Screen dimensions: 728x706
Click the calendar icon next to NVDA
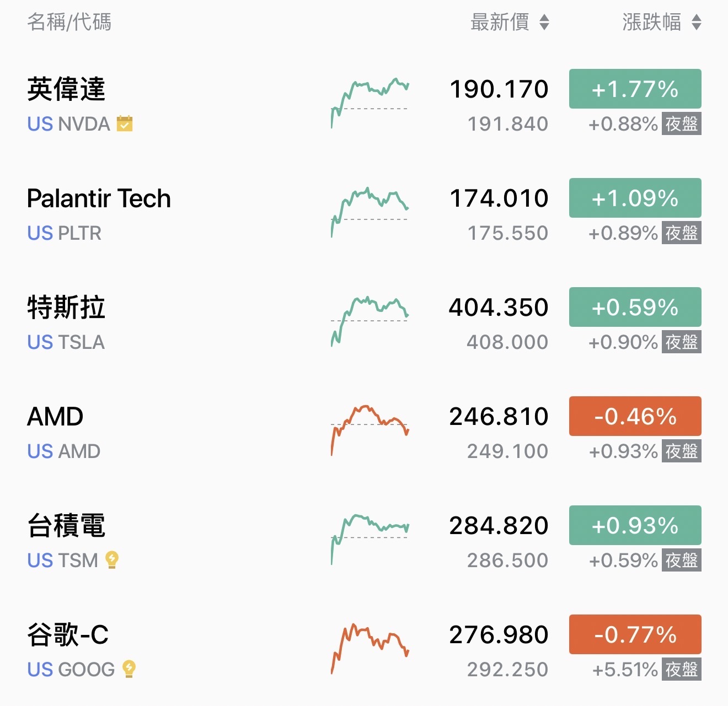(x=125, y=123)
